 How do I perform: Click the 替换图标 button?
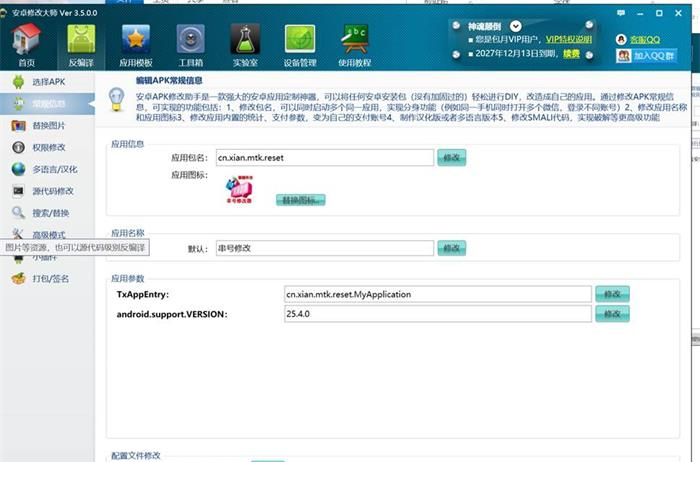300,200
